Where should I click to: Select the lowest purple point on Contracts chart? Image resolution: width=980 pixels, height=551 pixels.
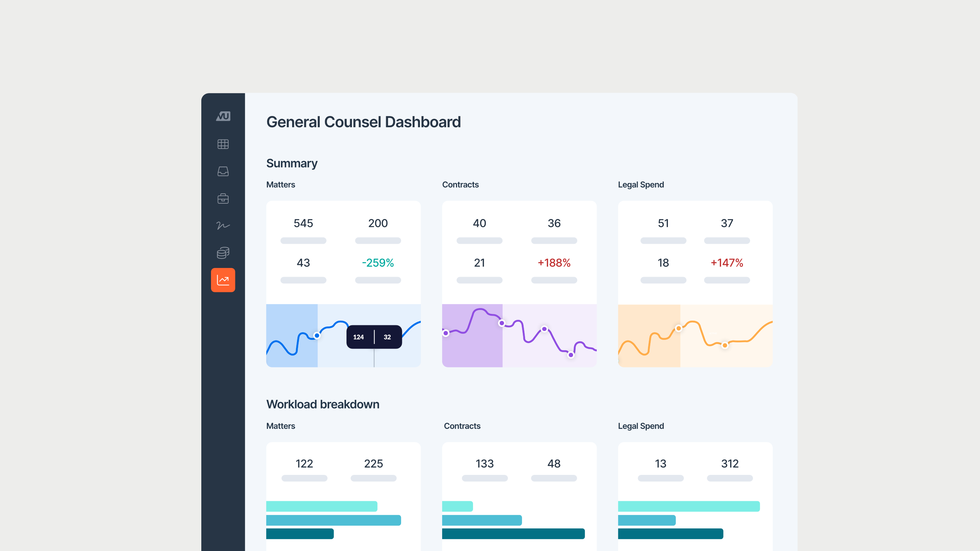click(571, 355)
